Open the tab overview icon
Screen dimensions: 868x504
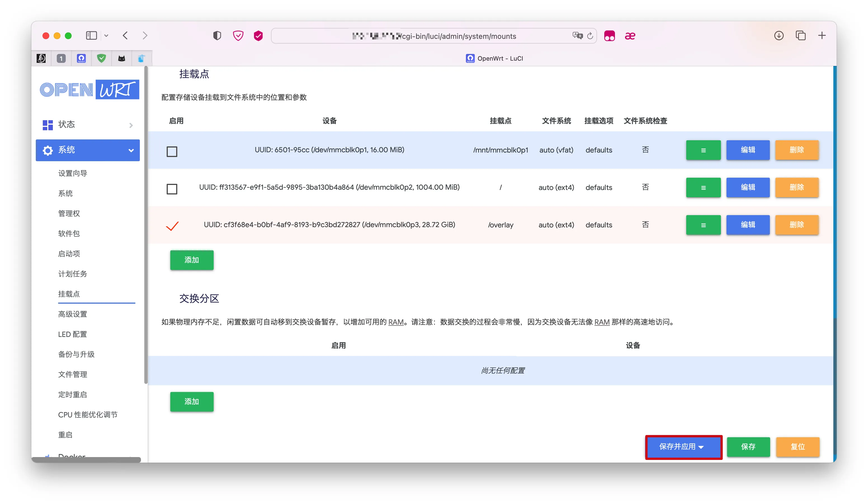801,35
